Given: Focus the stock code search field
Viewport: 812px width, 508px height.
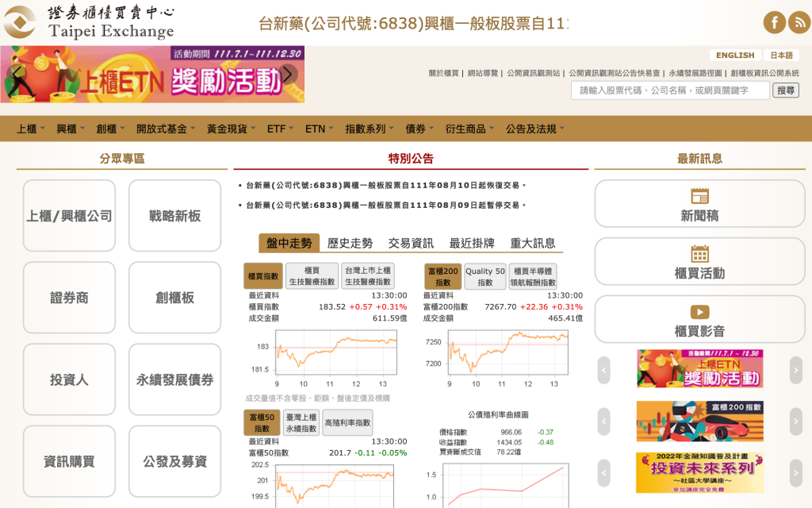Looking at the screenshot, I should click(670, 90).
